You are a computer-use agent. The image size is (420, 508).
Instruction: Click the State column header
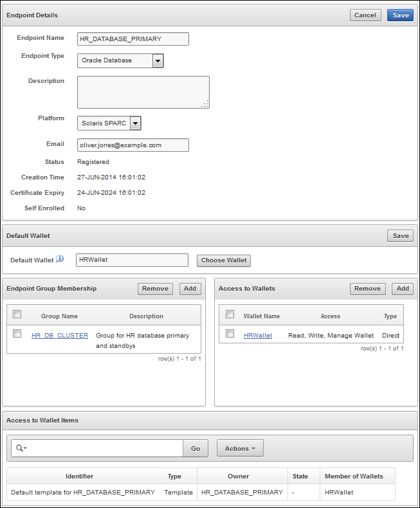coord(300,476)
